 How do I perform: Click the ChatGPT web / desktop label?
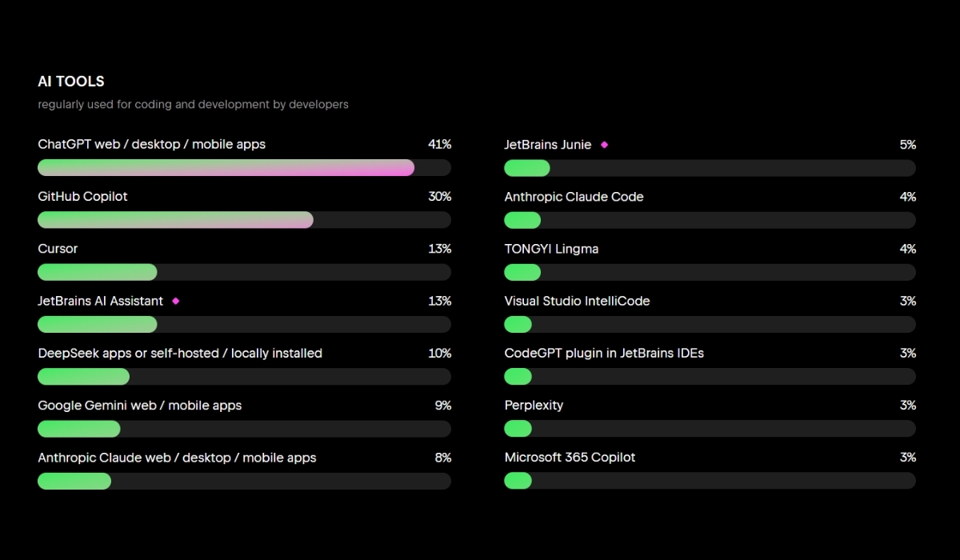(151, 145)
